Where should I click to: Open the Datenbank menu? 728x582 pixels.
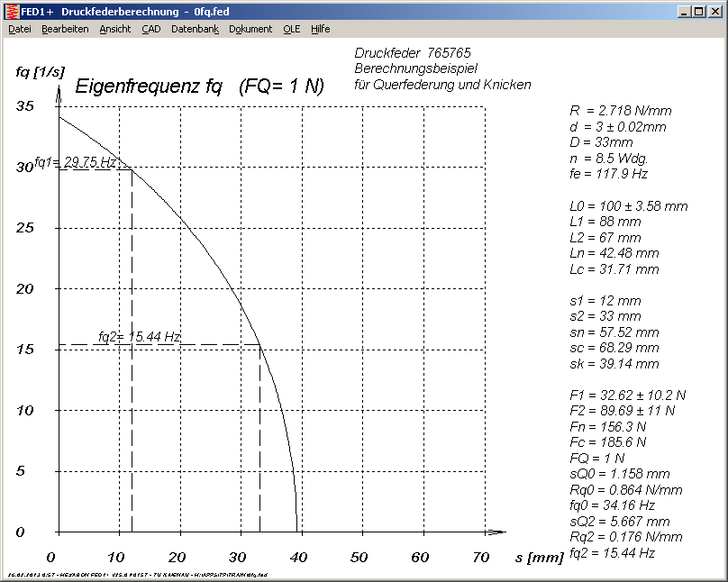tap(195, 29)
